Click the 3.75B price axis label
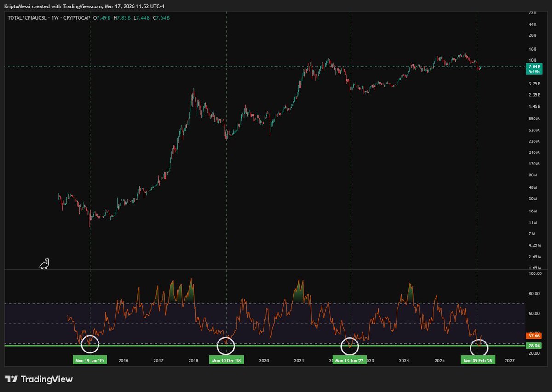Image resolution: width=552 pixels, height=392 pixels. coord(535,84)
